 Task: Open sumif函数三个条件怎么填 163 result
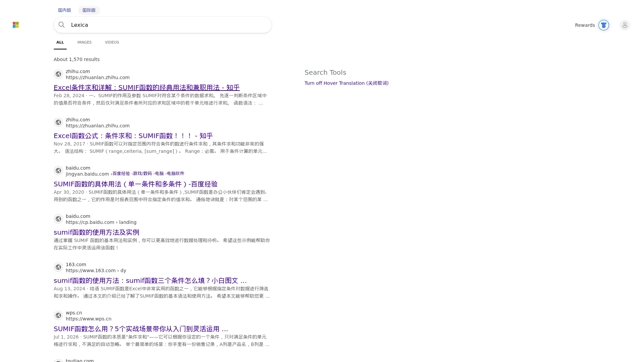150,281
